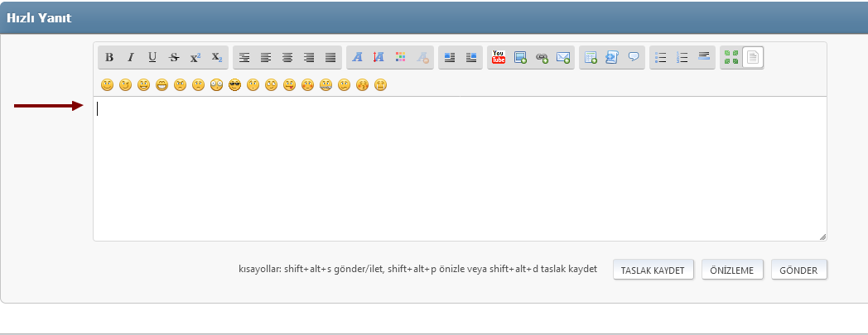Insert the angry emoticon

(180, 85)
